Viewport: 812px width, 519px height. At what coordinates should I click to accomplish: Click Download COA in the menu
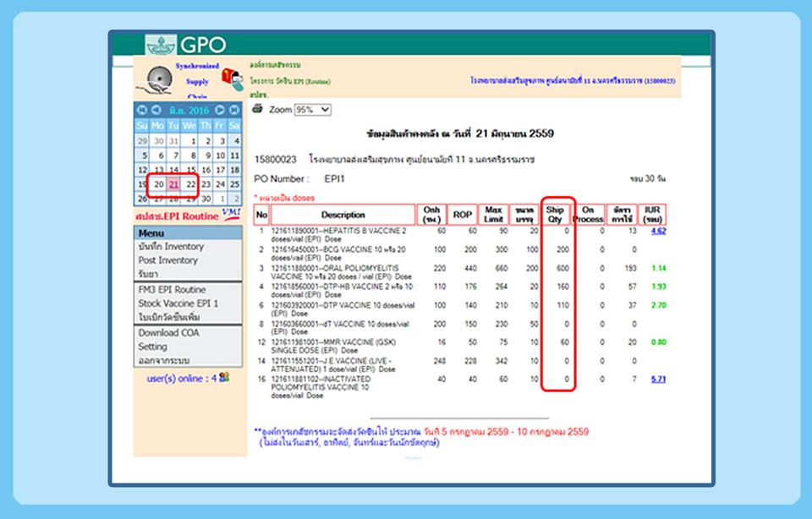169,332
